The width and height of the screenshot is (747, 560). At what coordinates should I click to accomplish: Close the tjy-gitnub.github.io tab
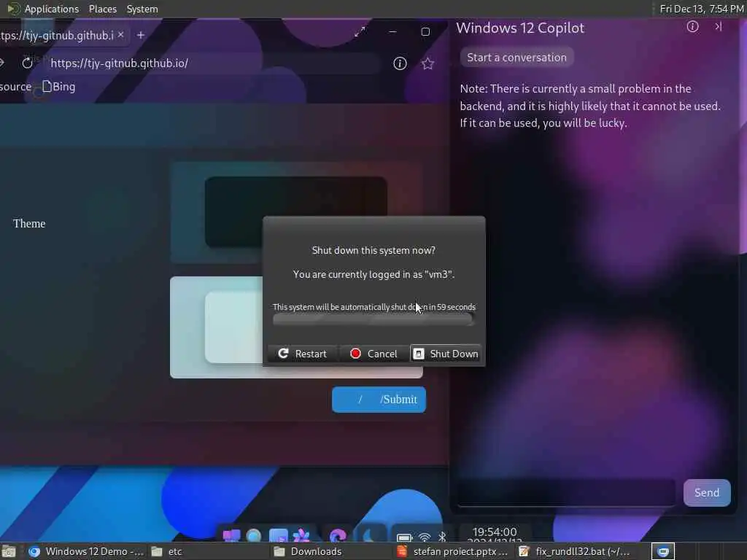[x=121, y=35]
